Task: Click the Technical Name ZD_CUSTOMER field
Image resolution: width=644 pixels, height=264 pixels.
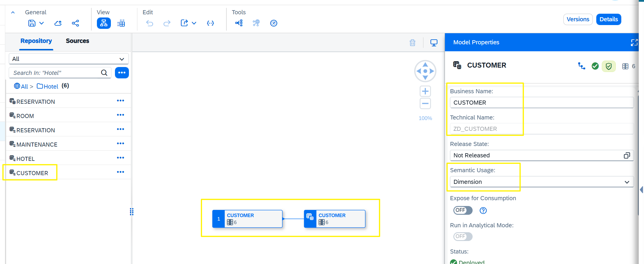Action: (542, 129)
